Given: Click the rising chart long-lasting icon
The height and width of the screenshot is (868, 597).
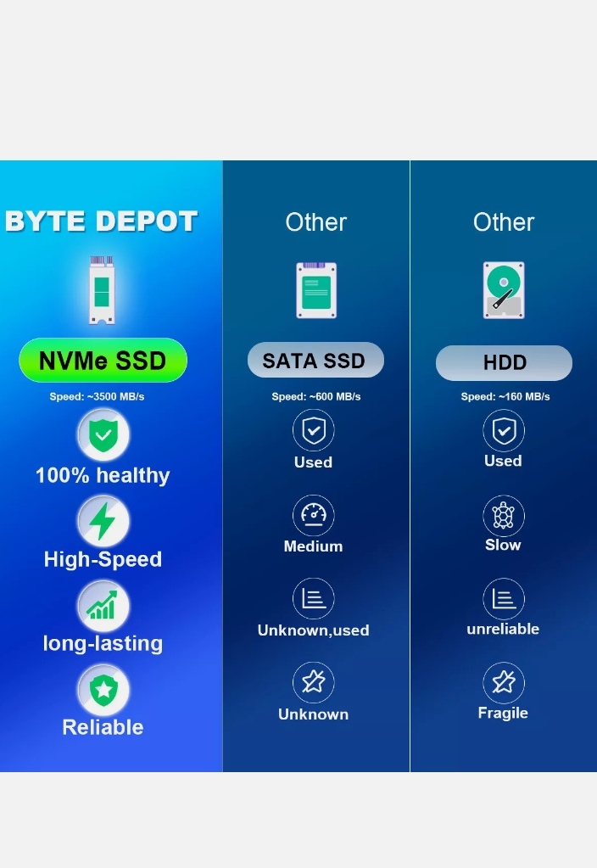Looking at the screenshot, I should click(103, 605).
